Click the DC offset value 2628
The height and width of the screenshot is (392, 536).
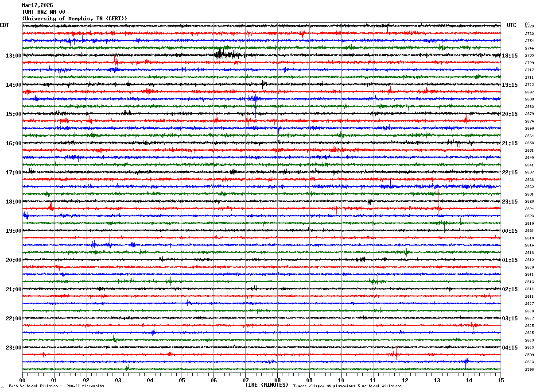click(529, 202)
